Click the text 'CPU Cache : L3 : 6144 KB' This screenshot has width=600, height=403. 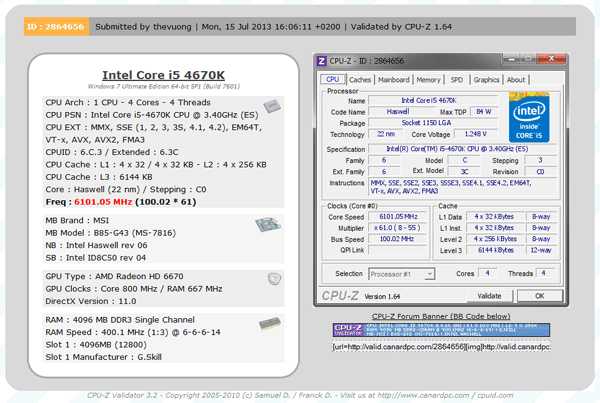99,177
